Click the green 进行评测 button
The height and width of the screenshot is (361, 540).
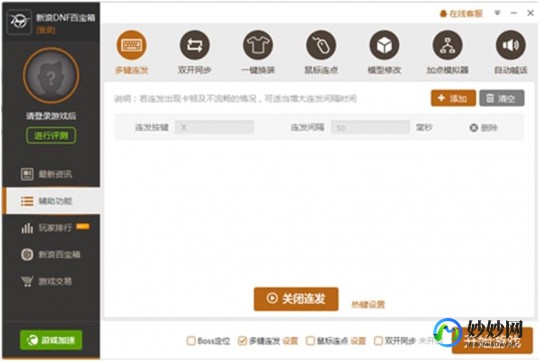point(51,135)
